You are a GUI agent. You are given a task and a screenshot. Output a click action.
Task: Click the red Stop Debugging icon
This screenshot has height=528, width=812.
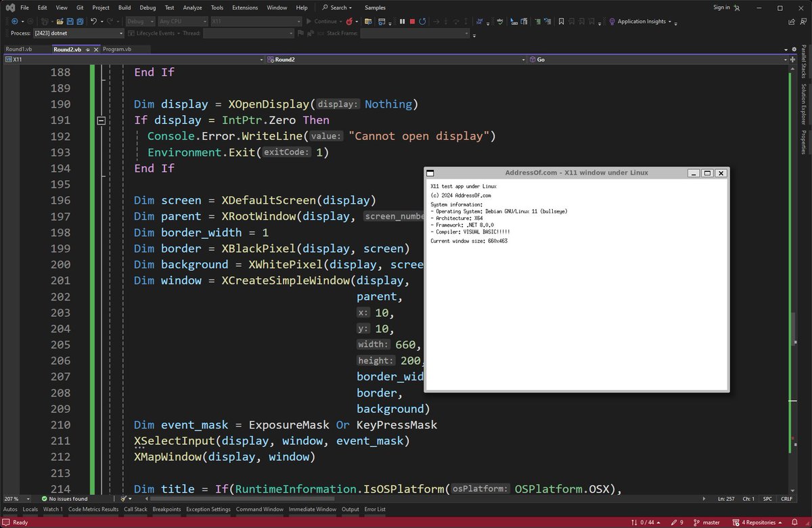[412, 21]
